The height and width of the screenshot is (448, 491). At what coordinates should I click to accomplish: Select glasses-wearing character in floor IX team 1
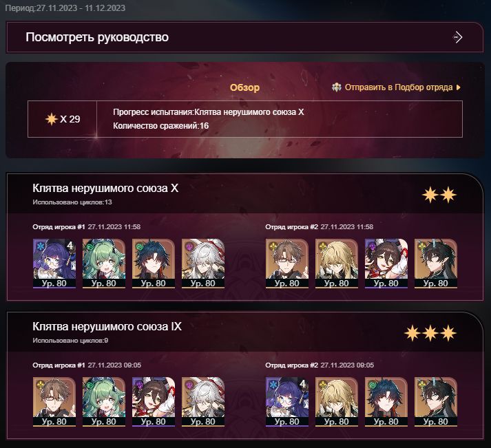tap(54, 402)
